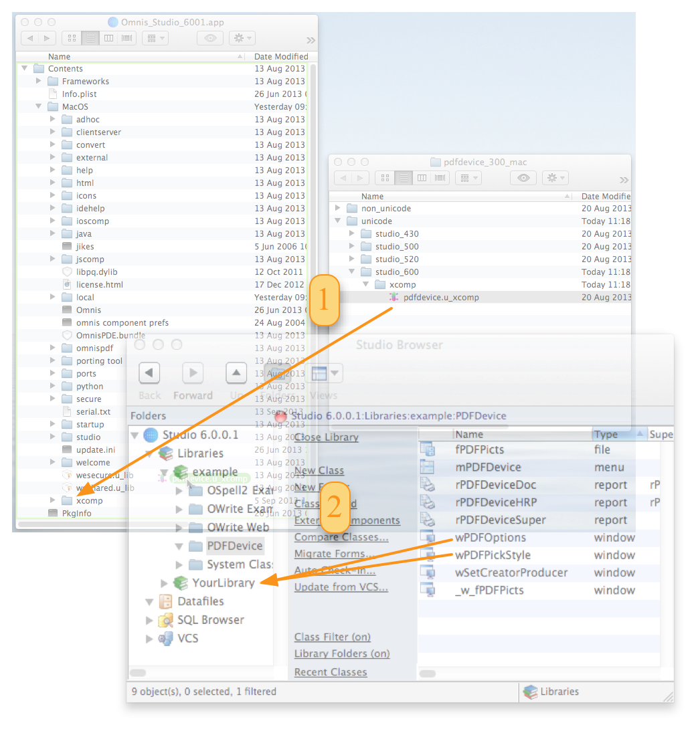Expand the YourLibrary tree node
The width and height of the screenshot is (700, 733).
[x=164, y=583]
